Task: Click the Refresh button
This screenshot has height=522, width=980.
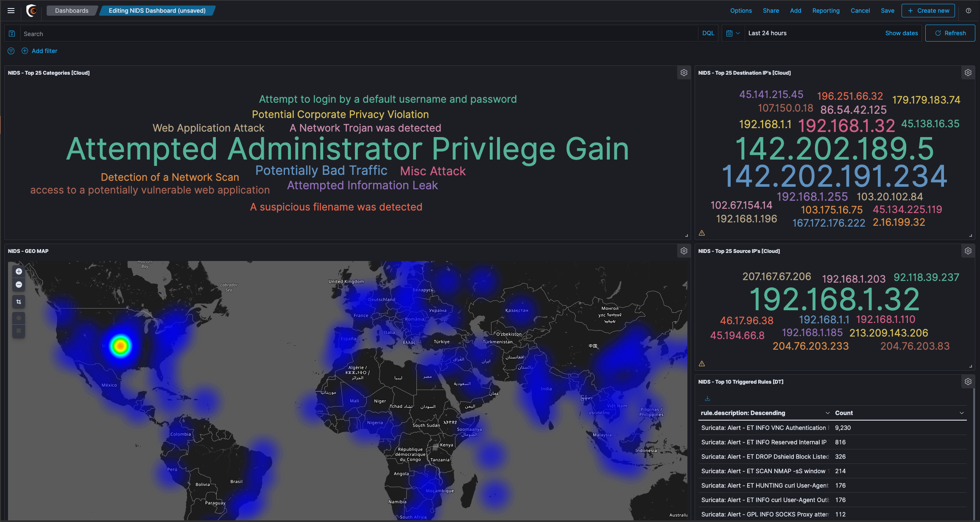Action: (x=950, y=33)
